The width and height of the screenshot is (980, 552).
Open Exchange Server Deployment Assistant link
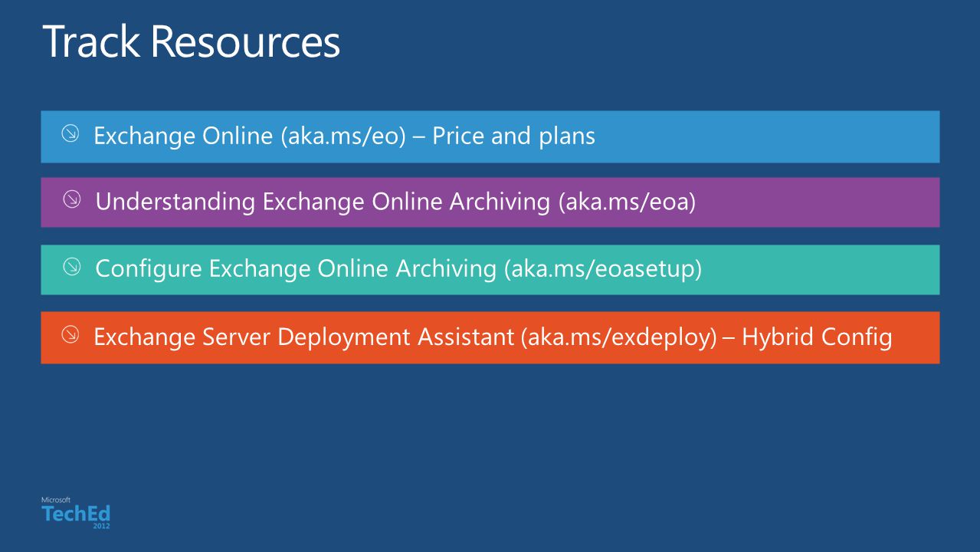click(490, 337)
